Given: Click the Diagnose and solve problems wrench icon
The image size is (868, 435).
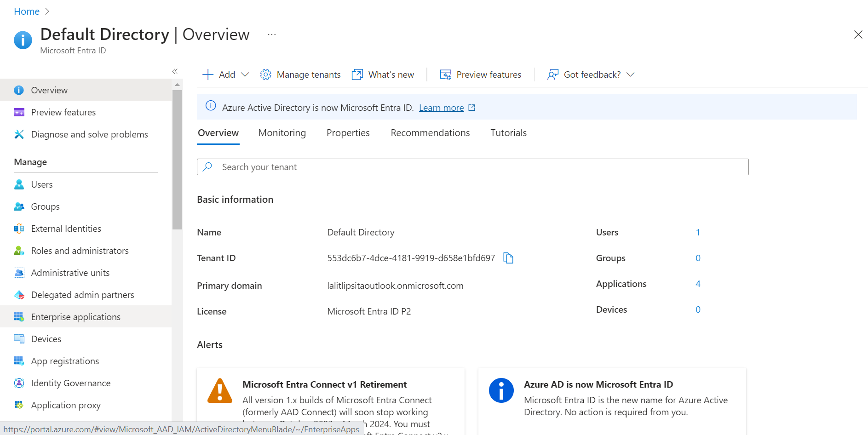Looking at the screenshot, I should tap(19, 134).
